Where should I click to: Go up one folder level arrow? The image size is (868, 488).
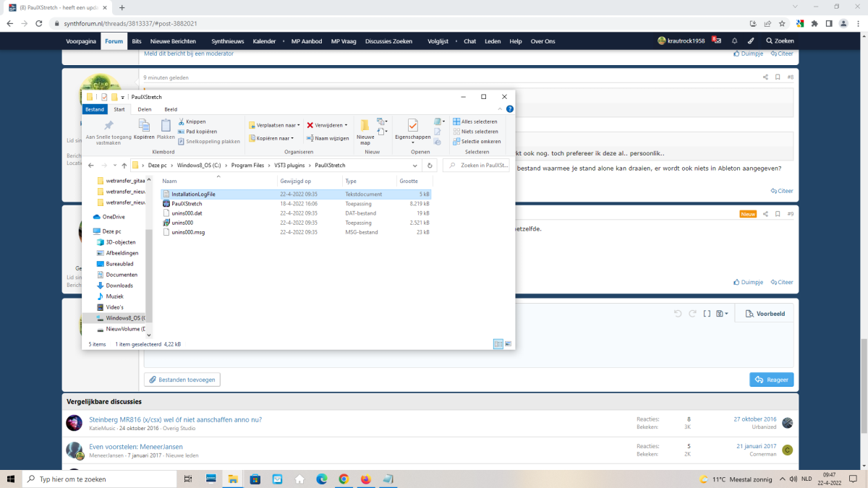click(124, 166)
